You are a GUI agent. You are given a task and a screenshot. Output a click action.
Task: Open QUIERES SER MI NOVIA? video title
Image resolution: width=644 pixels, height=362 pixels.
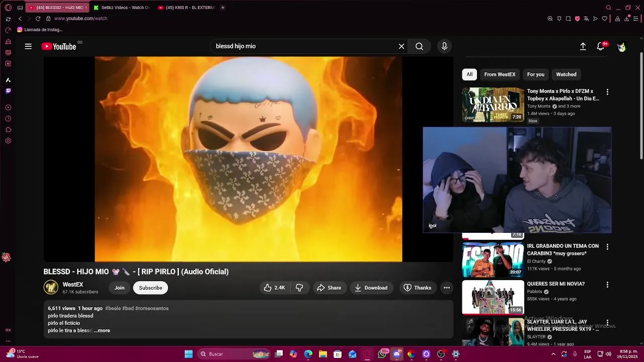[555, 284]
